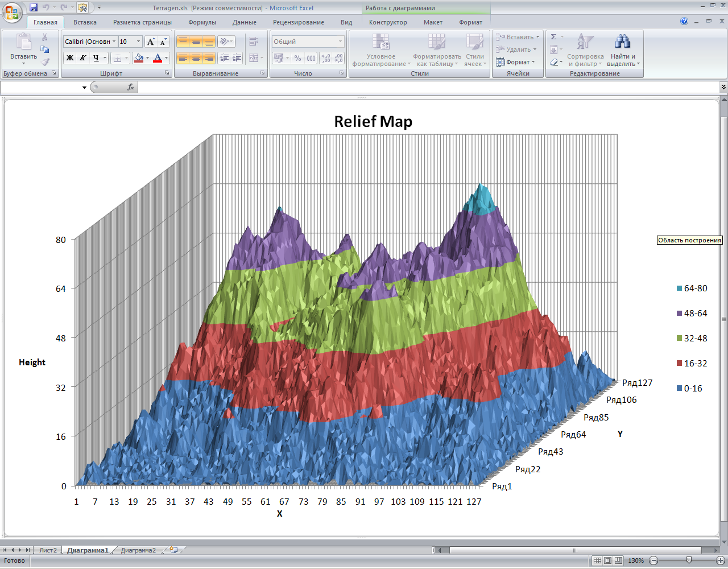Click the zoom in plus button
This screenshot has height=569, width=728.
click(720, 560)
